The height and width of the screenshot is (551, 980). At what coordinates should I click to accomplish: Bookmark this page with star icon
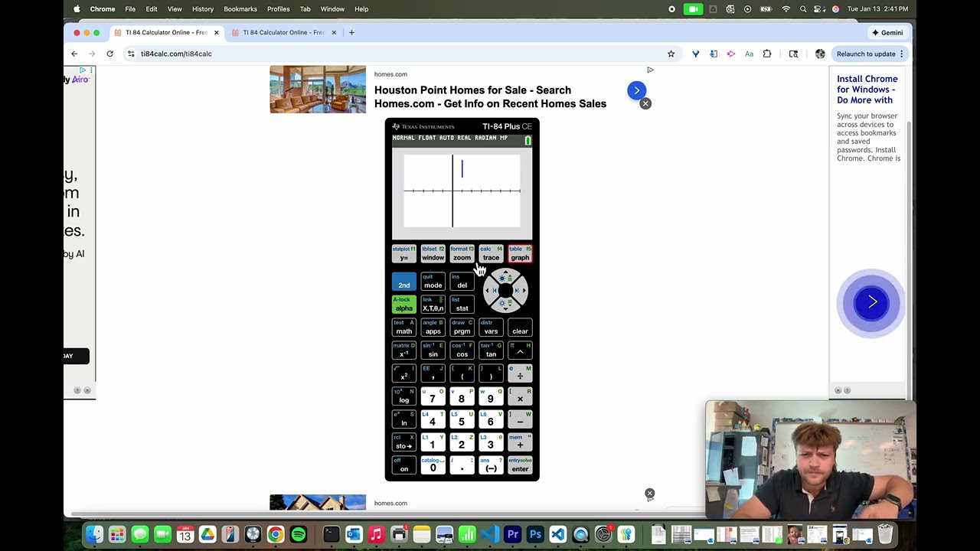(x=671, y=54)
